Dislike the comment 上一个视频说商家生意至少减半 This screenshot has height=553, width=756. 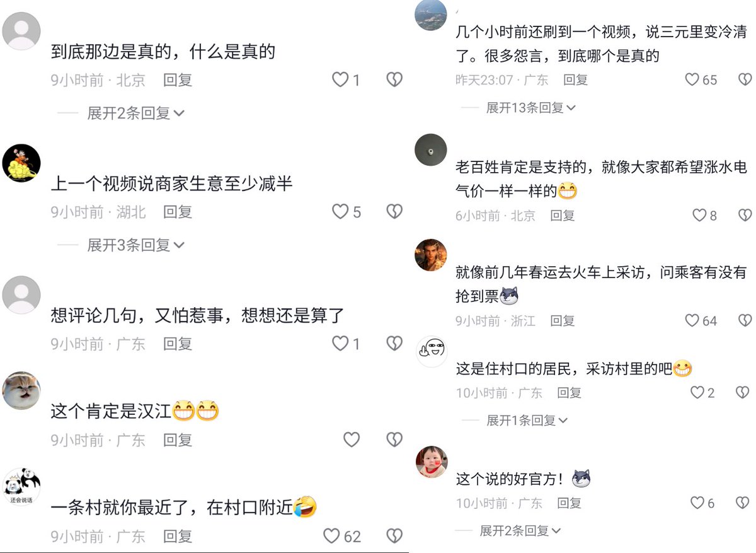(x=394, y=212)
